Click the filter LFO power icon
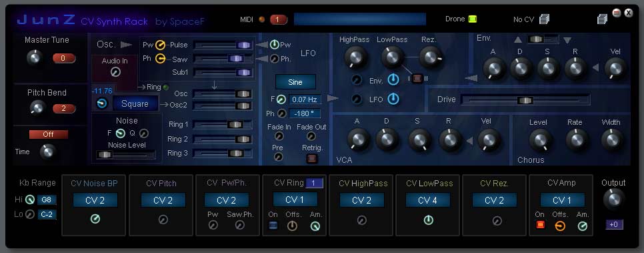644x253 pixels. click(393, 99)
